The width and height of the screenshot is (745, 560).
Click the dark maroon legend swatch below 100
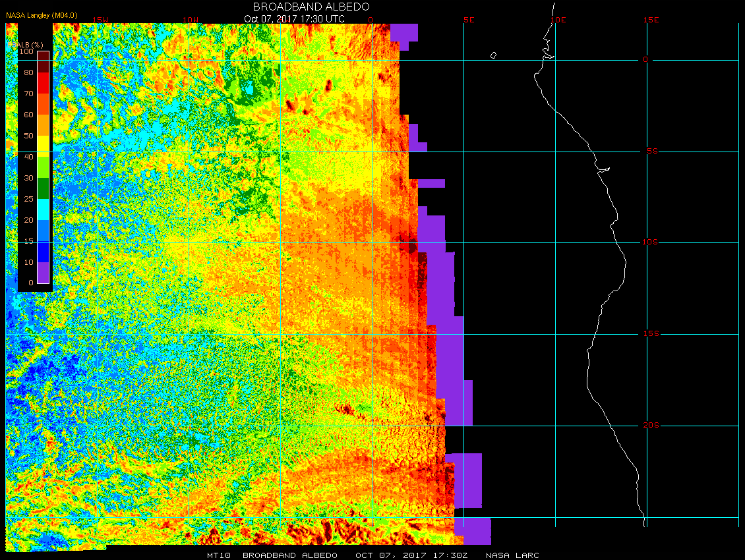[44, 62]
